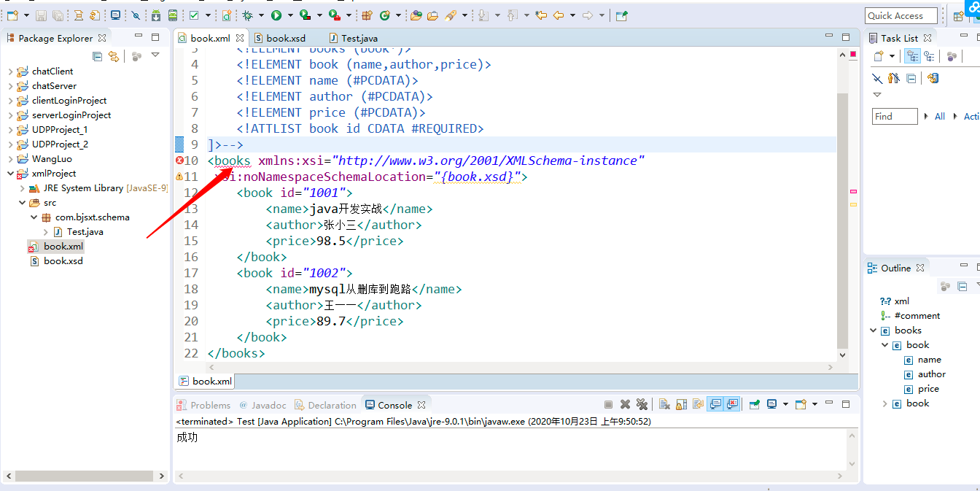Click the Last Edit Location icon
Viewport: 980px width, 491px height.
click(x=540, y=15)
